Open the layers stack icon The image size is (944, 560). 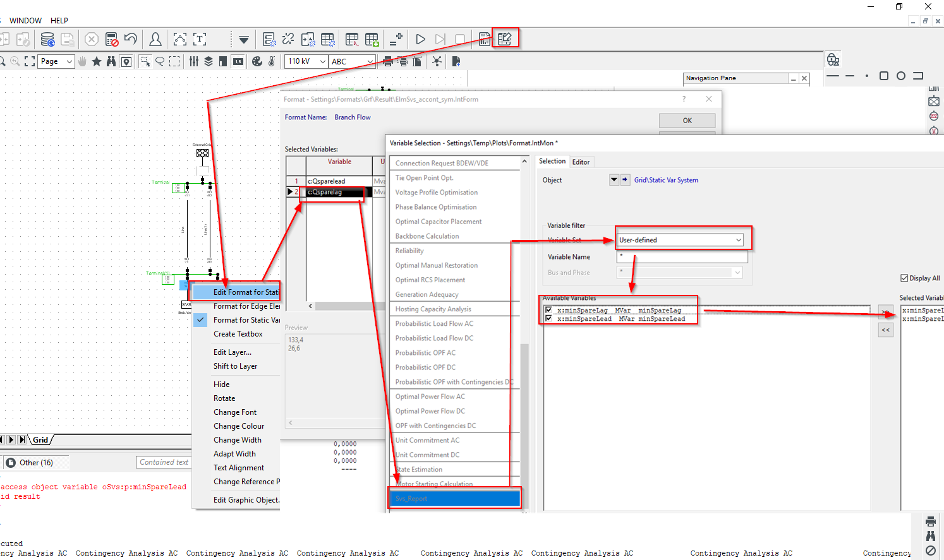coord(209,61)
